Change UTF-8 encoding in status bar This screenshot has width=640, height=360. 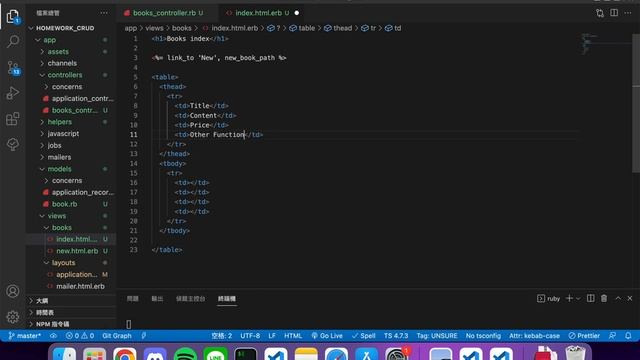(x=250, y=336)
